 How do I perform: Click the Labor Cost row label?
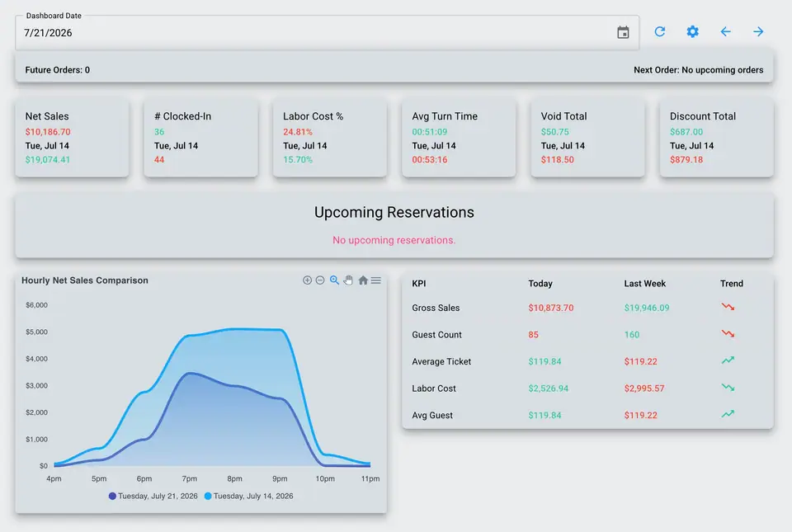(434, 388)
